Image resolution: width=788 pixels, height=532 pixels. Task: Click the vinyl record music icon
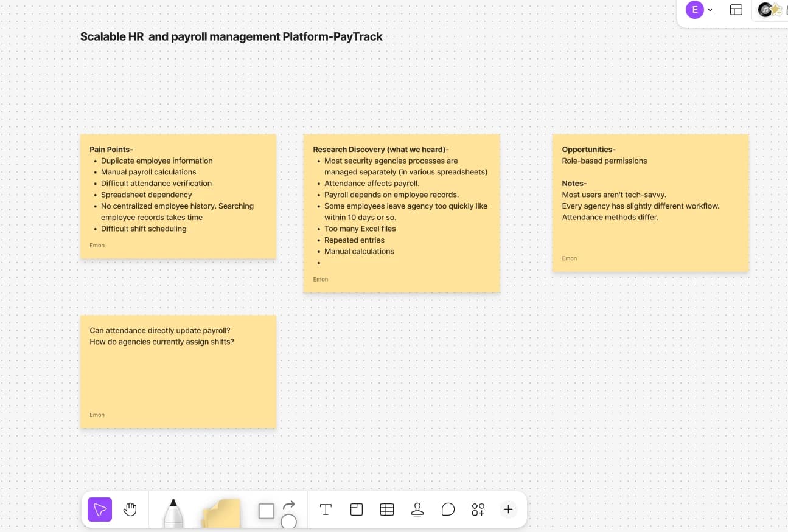click(x=764, y=10)
